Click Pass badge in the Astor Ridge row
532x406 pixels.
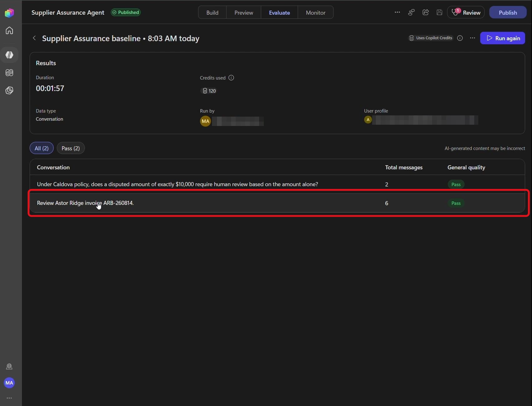coord(456,203)
